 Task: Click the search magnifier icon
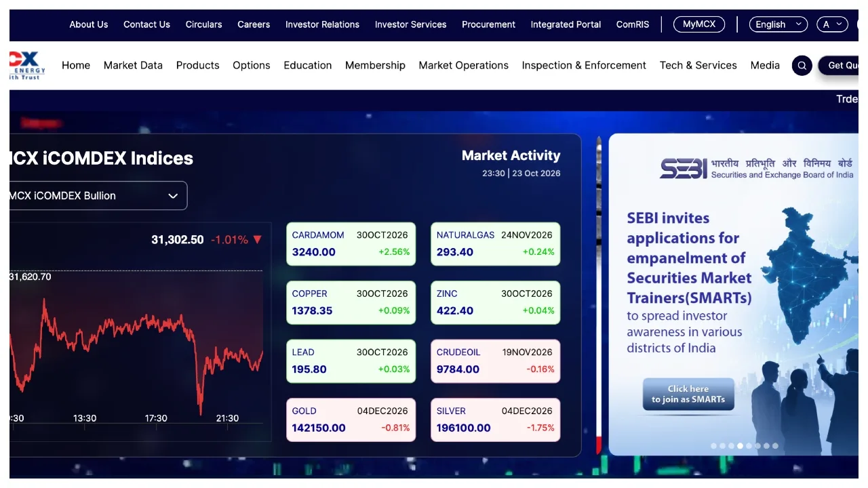click(x=802, y=66)
